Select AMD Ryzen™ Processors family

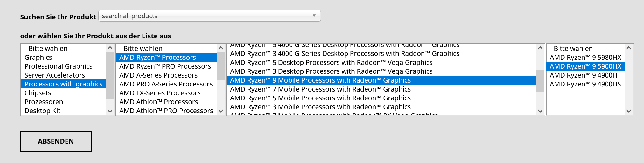pos(166,57)
